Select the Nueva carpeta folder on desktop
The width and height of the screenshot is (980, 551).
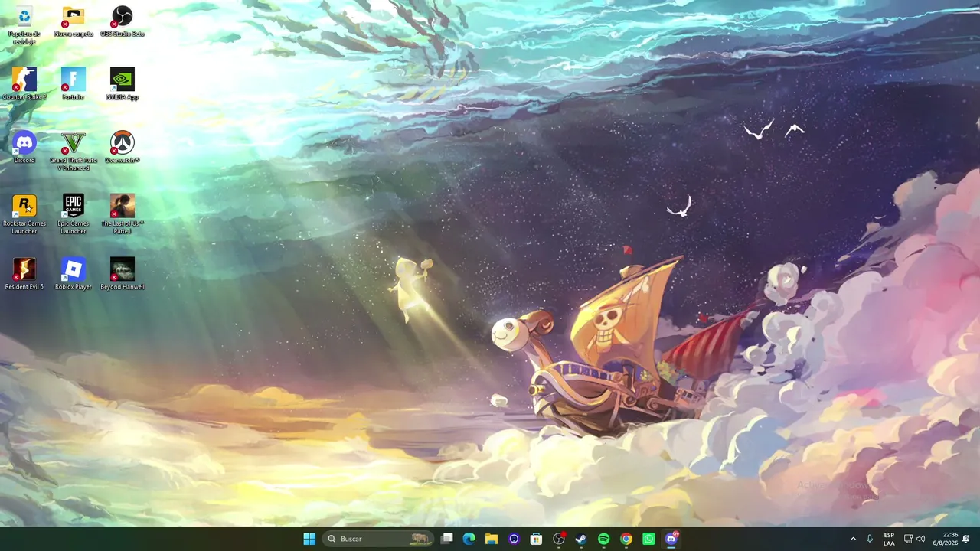click(x=73, y=21)
